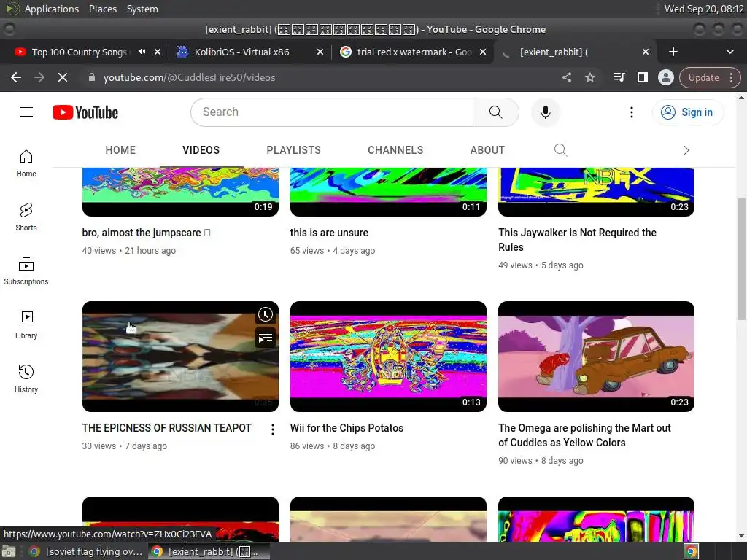The image size is (747, 560).
Task: View site info lock icon
Action: pyautogui.click(x=91, y=77)
